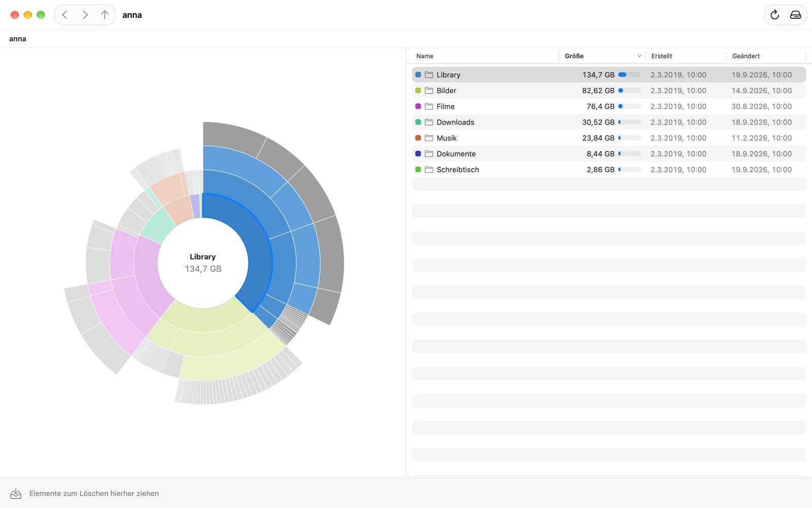
Task: Click the 2,86 GB size cell
Action: coord(600,169)
